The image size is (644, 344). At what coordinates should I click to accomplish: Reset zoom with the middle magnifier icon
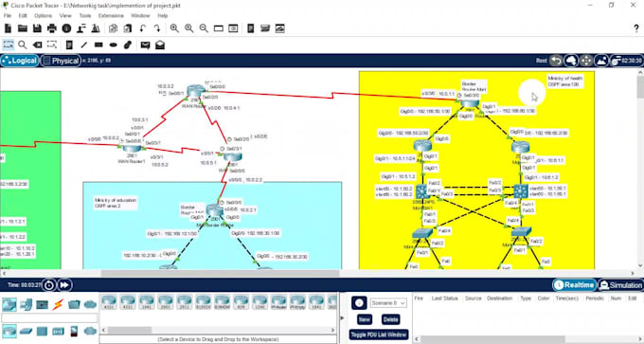point(188,28)
